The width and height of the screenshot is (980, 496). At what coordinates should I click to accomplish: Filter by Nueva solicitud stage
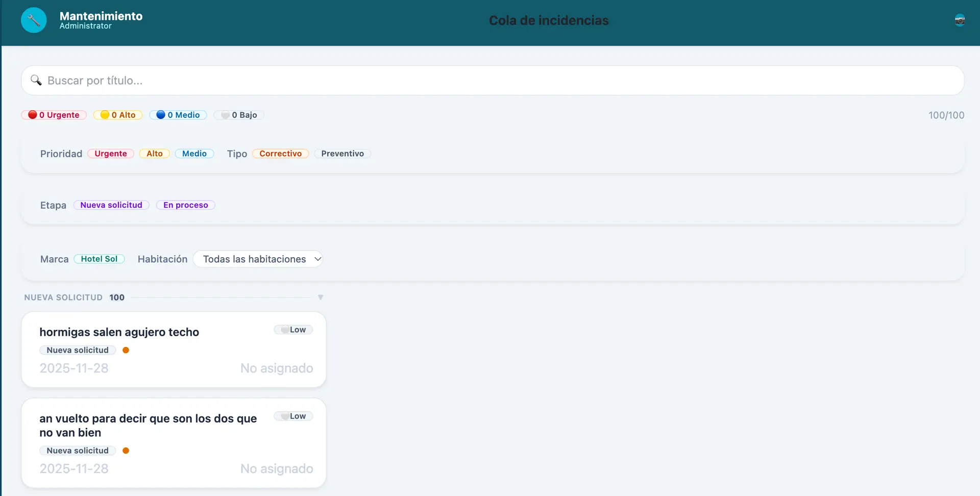coord(111,205)
